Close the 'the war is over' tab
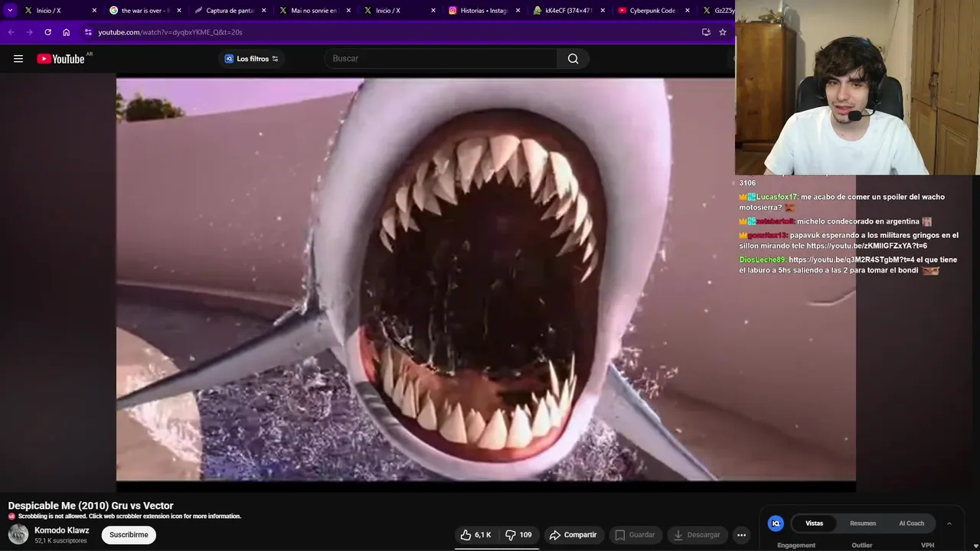This screenshot has height=551, width=980. click(x=179, y=11)
